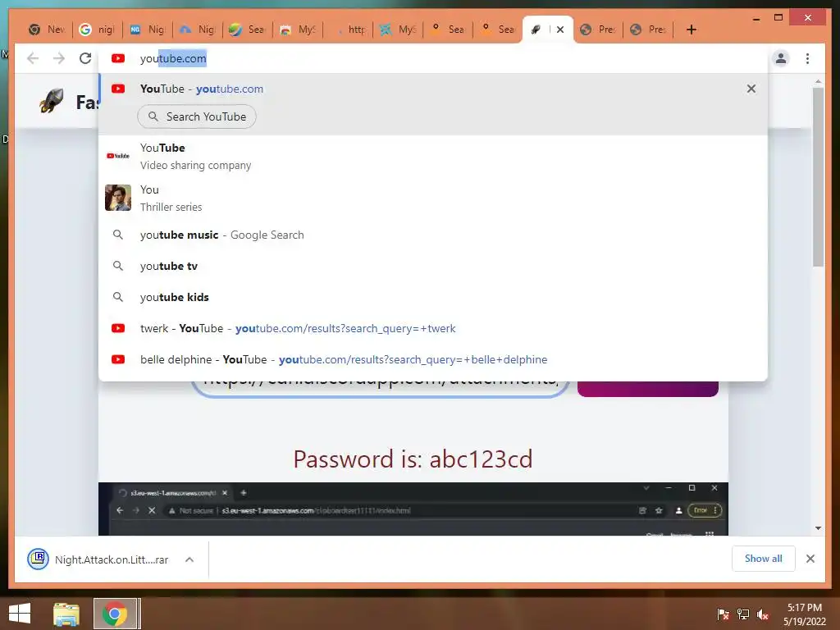Click Show all downloads button

(x=764, y=558)
